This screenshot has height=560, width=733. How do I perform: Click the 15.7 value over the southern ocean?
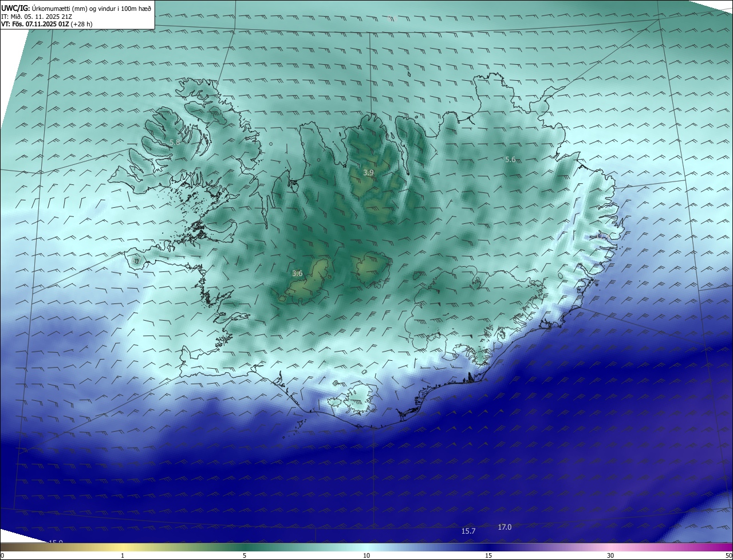[x=468, y=531]
